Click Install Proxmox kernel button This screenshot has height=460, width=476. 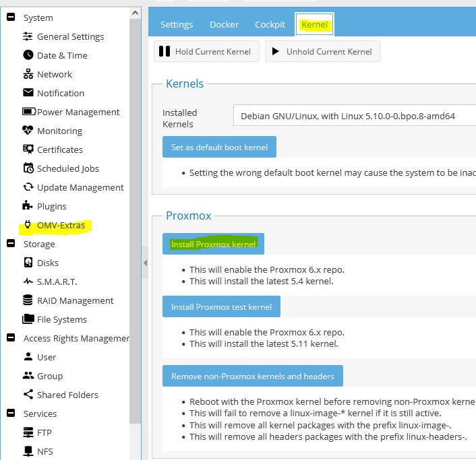click(x=213, y=244)
